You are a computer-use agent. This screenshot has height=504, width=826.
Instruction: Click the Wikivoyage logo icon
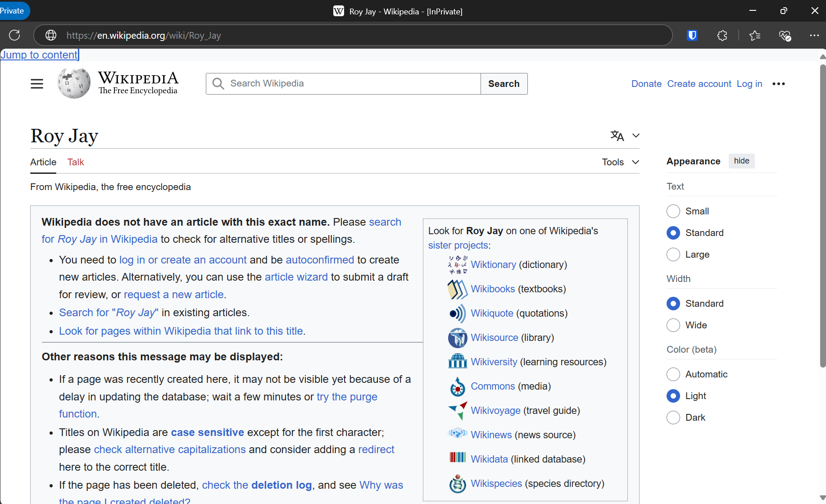coord(458,411)
